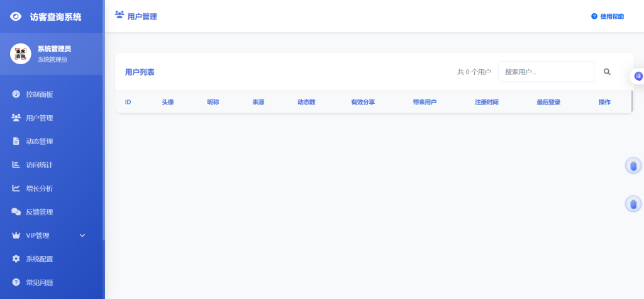Expand the VIP管理 submenu chevron
This screenshot has width=644, height=299.
82,235
